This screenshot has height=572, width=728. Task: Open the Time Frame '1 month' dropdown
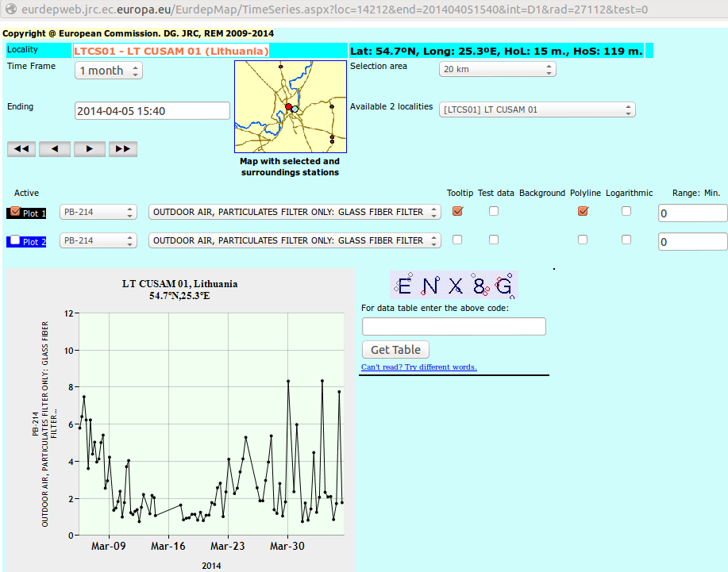(x=109, y=71)
